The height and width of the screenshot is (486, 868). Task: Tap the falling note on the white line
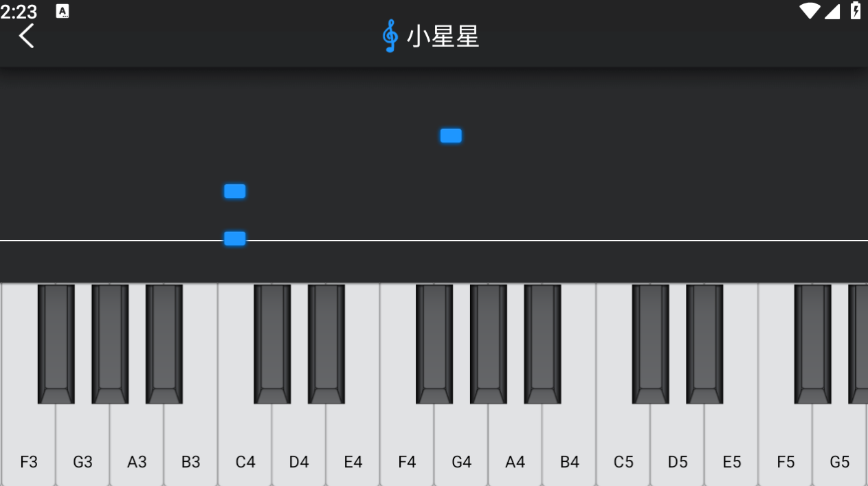coord(234,239)
